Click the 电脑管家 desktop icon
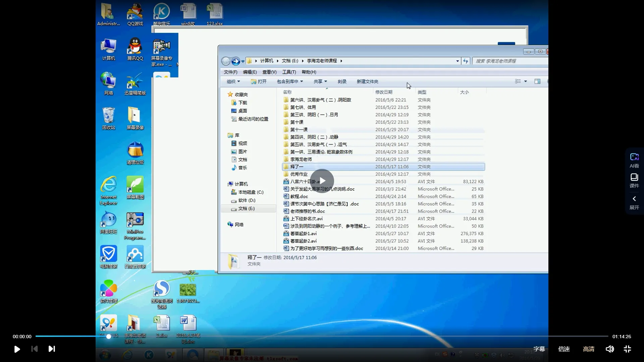Screen dimensions: 644x362 coord(108,257)
